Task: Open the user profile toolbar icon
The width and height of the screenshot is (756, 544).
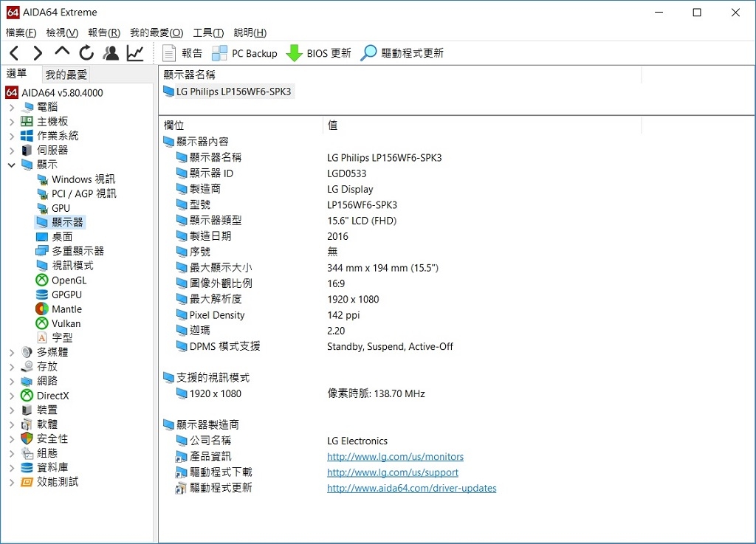Action: [x=111, y=53]
